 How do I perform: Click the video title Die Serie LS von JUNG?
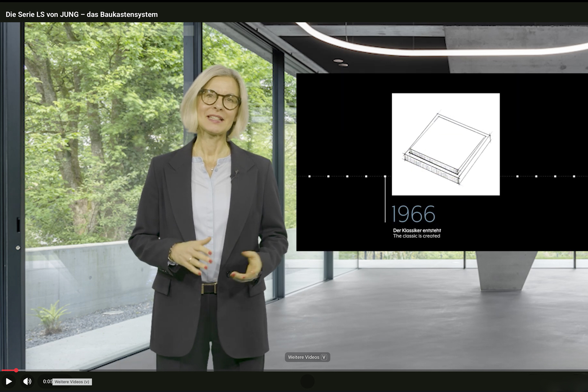click(82, 14)
